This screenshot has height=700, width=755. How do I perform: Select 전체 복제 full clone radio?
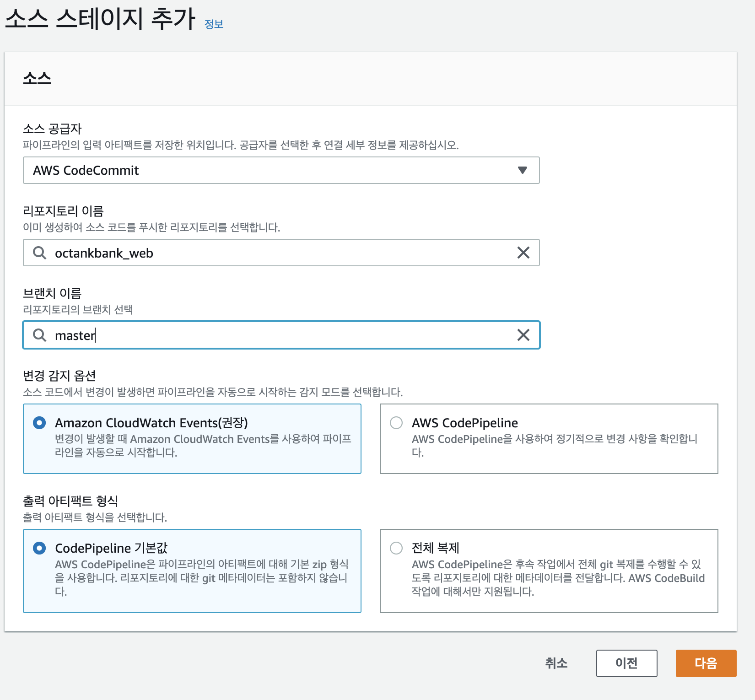tap(396, 548)
